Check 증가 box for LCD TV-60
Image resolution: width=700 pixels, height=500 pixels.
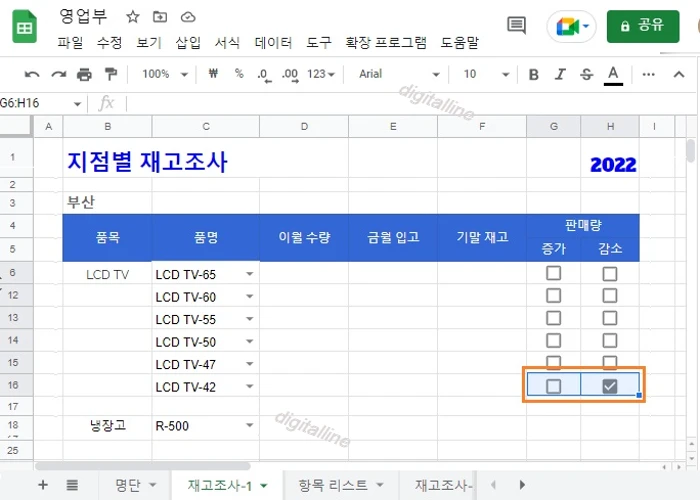tap(554, 296)
